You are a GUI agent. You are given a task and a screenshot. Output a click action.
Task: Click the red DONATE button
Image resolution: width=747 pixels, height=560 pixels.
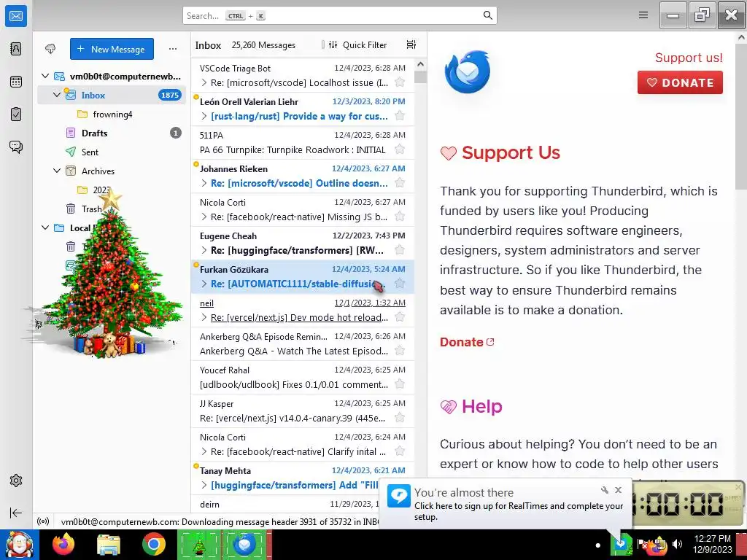point(680,82)
